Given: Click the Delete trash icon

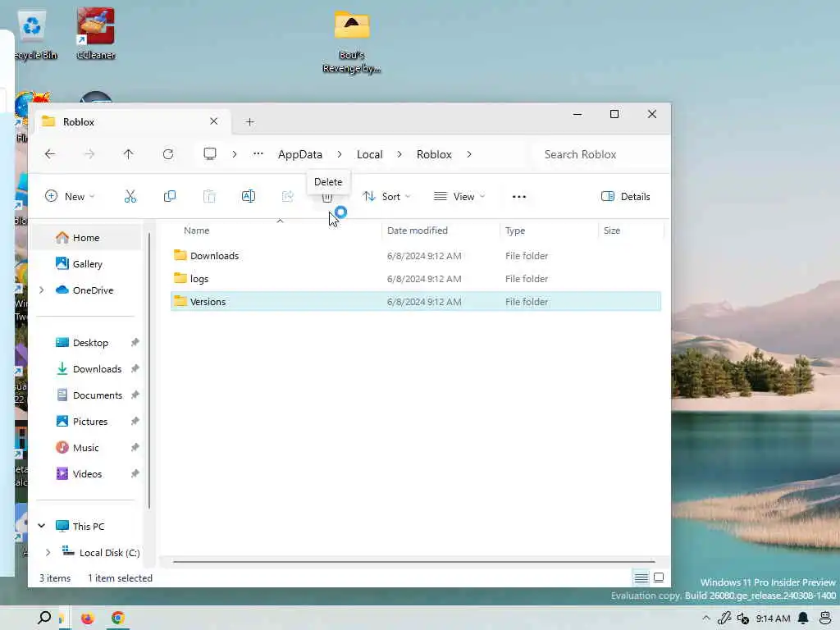Looking at the screenshot, I should [x=326, y=198].
